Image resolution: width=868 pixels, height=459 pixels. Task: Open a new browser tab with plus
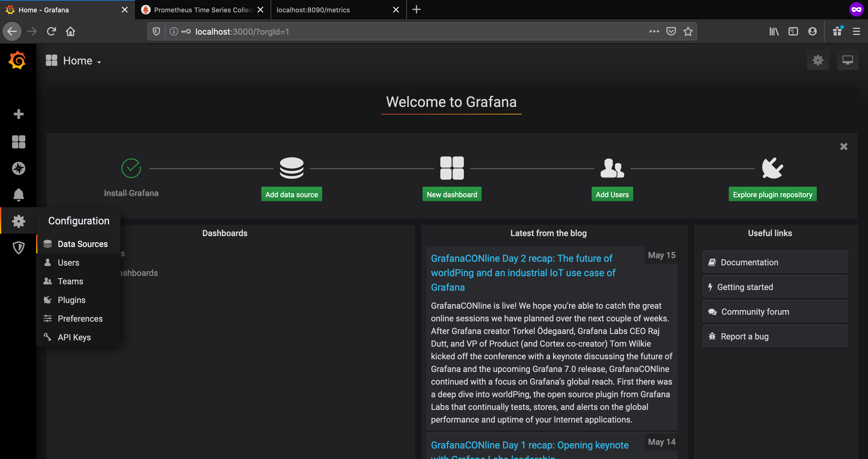[x=417, y=9]
